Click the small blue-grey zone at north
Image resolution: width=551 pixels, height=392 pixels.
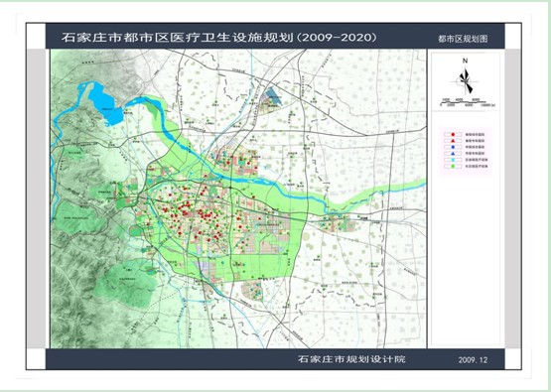[x=274, y=96]
